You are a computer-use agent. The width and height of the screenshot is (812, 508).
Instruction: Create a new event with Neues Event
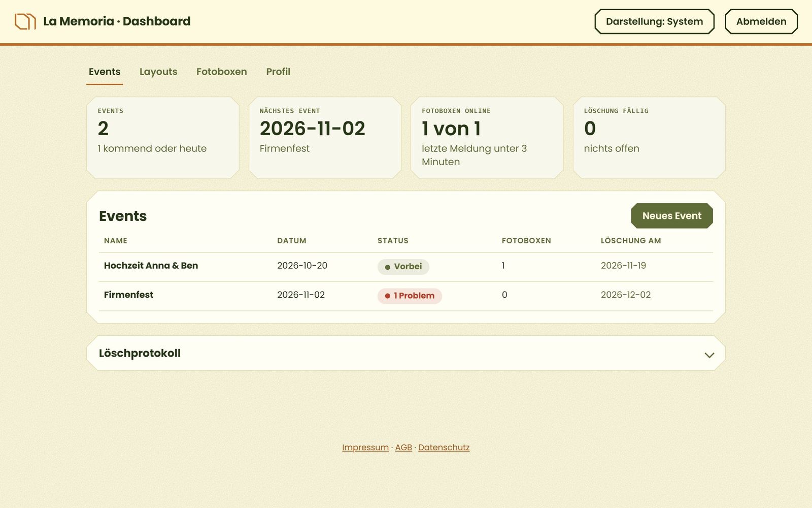[672, 216]
